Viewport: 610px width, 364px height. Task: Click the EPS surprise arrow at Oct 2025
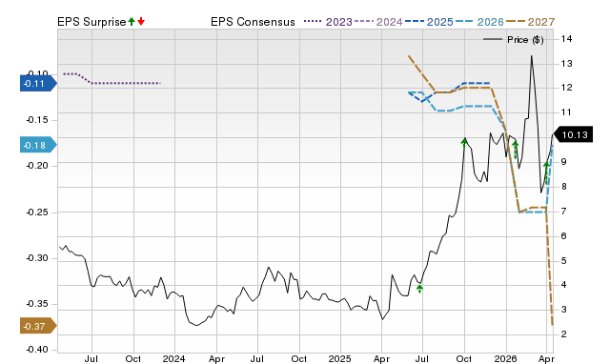coord(464,142)
